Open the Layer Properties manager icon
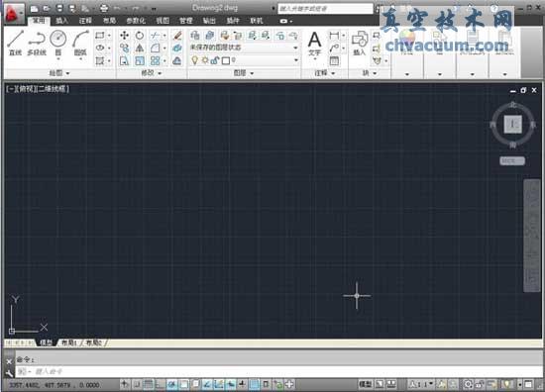This screenshot has height=392, width=545. coord(195,35)
